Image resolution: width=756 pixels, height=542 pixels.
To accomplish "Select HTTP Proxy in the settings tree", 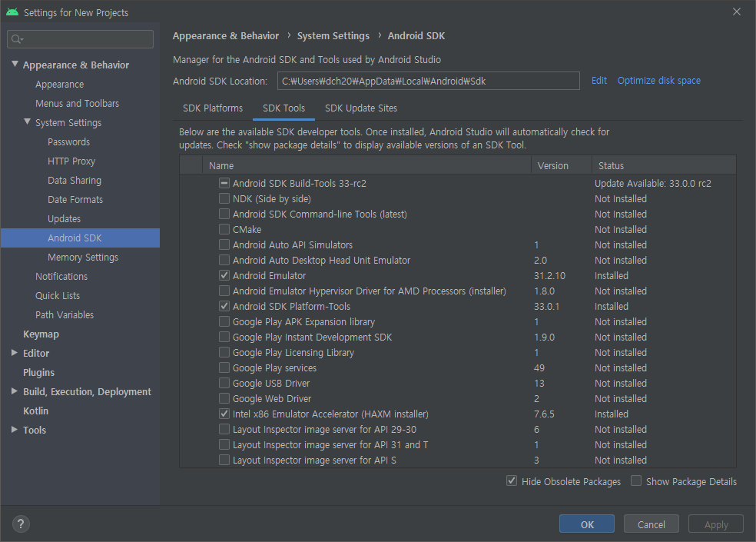I will [x=71, y=161].
